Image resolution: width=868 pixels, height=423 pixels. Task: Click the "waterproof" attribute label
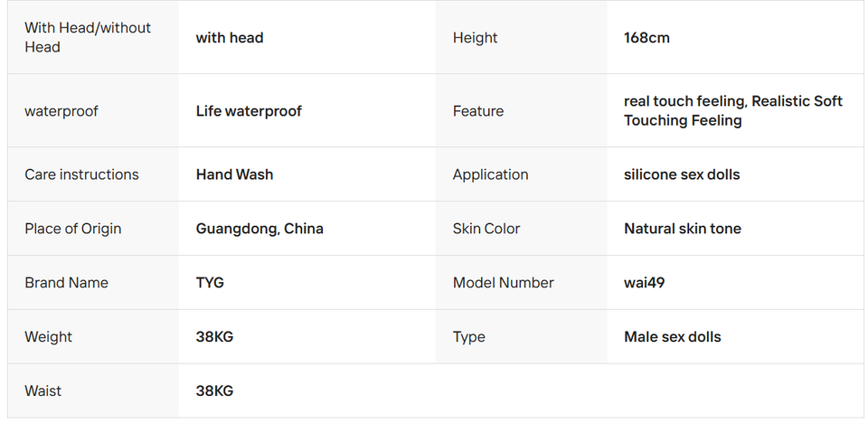click(61, 111)
